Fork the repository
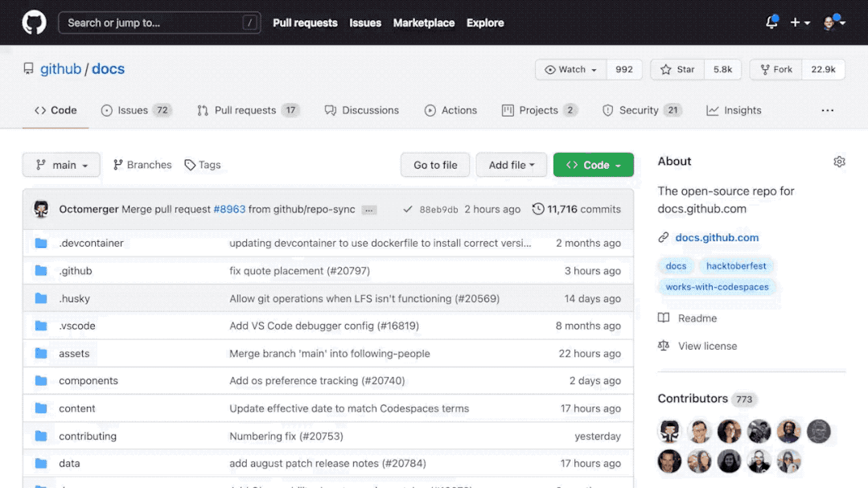 pos(776,70)
